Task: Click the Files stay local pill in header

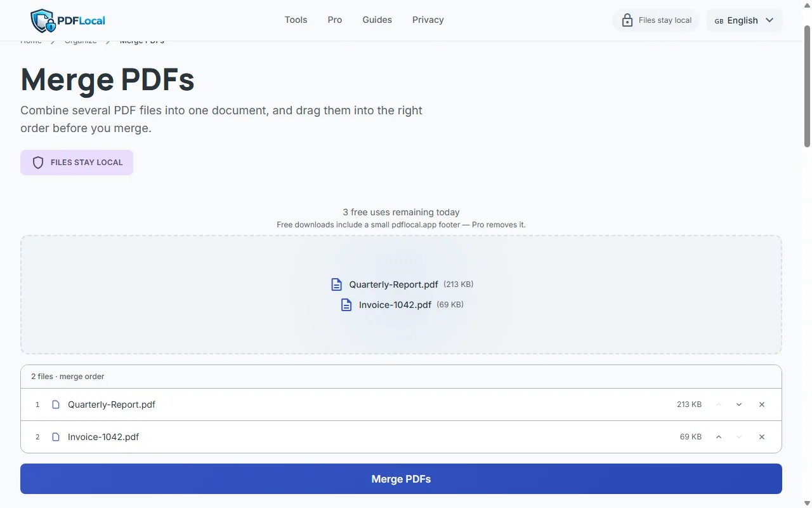Action: click(656, 20)
